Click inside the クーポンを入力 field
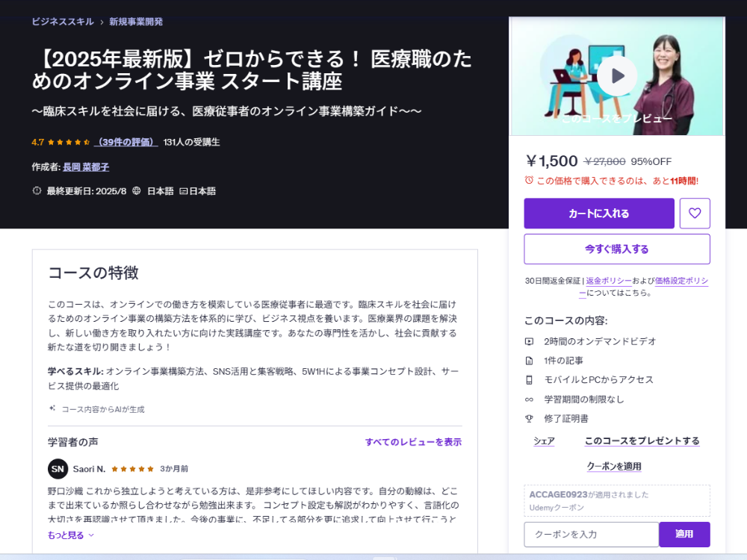 point(591,535)
